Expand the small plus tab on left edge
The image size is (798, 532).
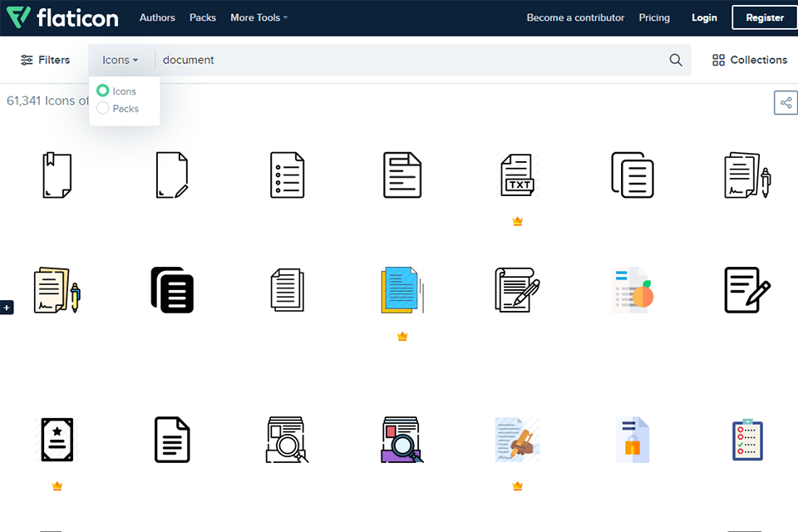(7, 307)
